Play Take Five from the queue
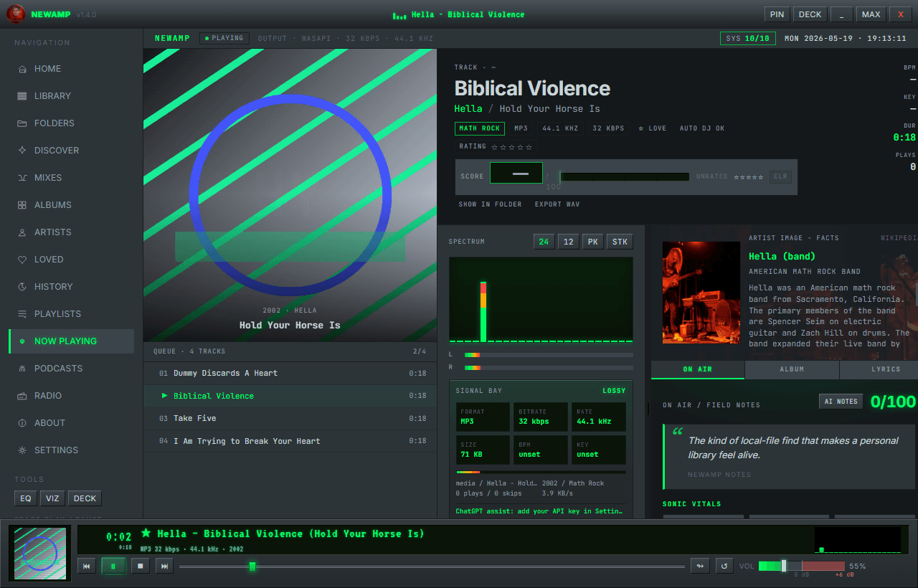Screen dimensions: 918x588 (290, 418)
